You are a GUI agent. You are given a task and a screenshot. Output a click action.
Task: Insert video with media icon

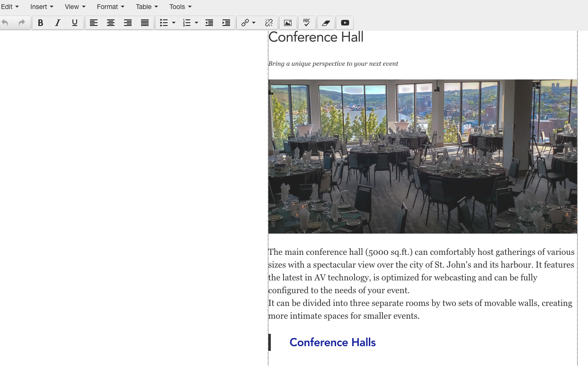tap(345, 23)
